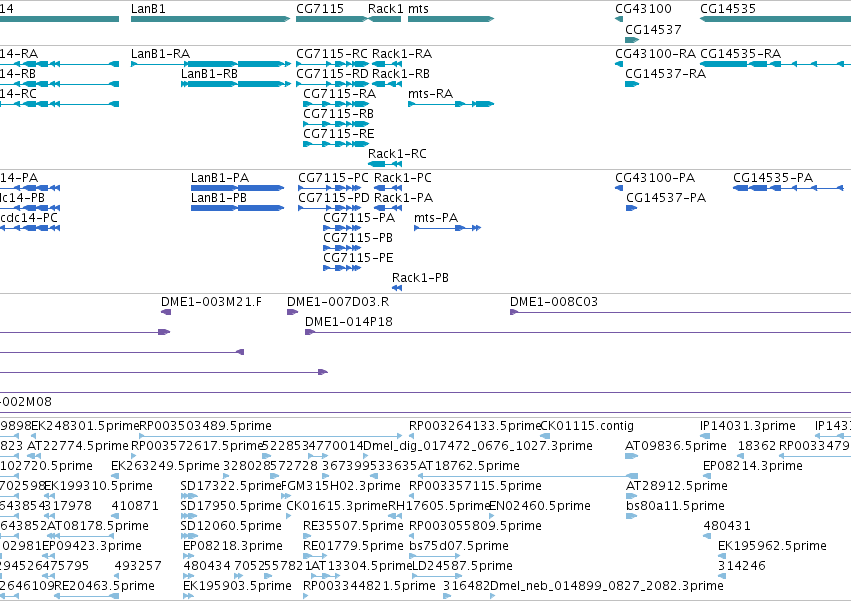Select transcript CG7115-RD
This screenshot has width=851, height=601.
(332, 84)
